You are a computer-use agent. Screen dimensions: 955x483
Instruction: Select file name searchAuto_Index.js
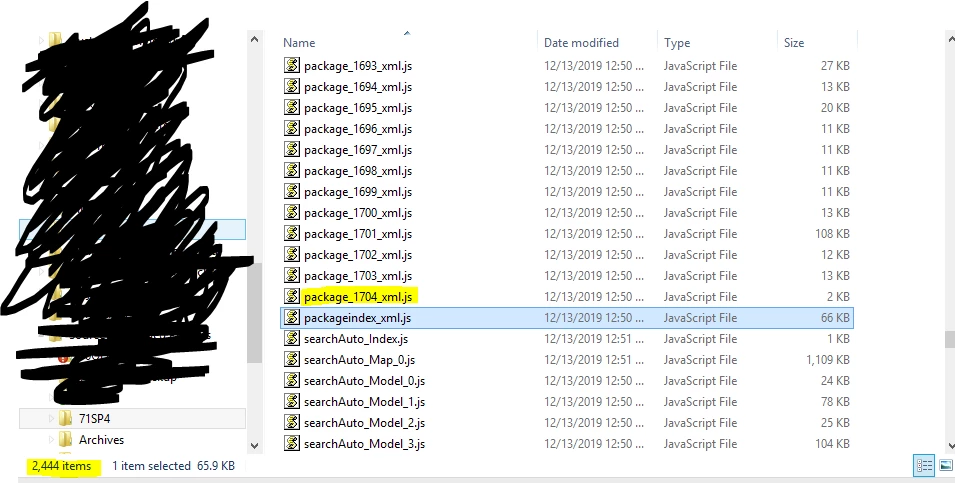(356, 339)
